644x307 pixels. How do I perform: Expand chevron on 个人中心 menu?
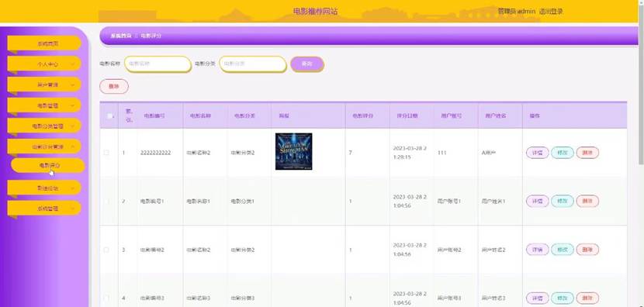(x=73, y=64)
